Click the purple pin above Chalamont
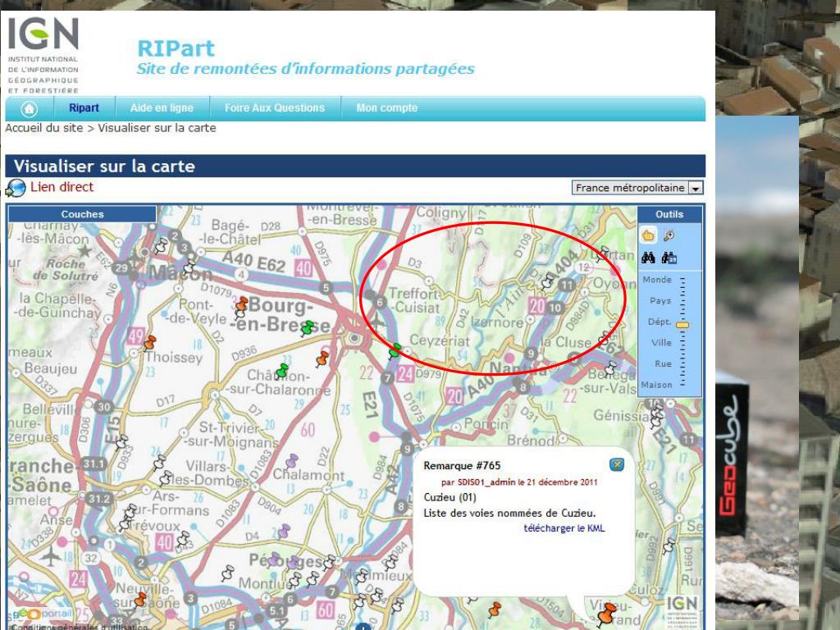This screenshot has height=630, width=840. pyautogui.click(x=291, y=461)
